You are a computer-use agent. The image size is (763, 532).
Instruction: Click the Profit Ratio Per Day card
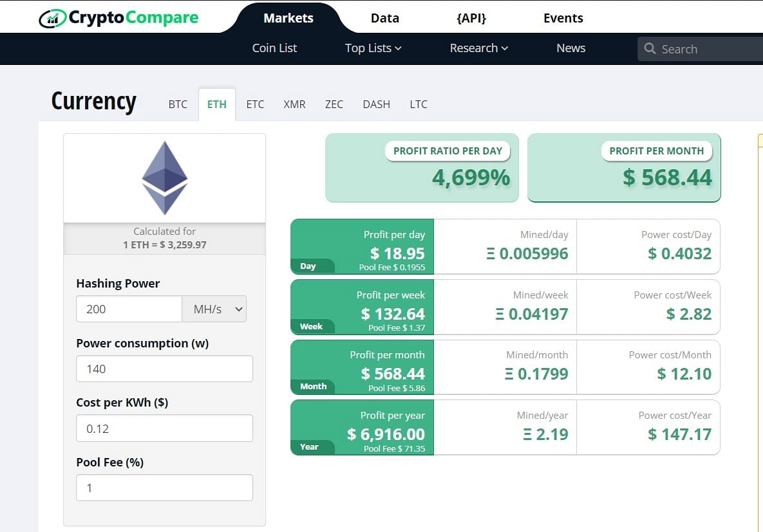pyautogui.click(x=422, y=168)
